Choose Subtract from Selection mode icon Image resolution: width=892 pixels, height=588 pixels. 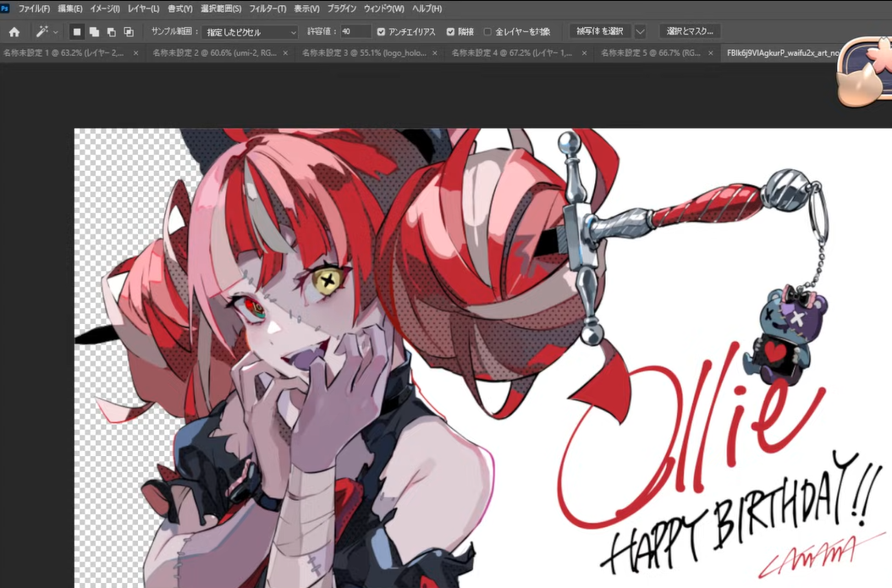coord(112,32)
